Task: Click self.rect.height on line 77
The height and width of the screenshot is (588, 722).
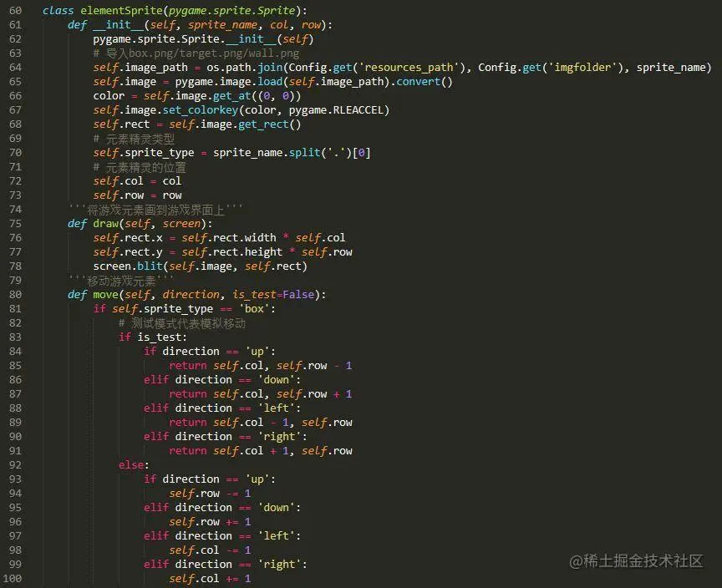Action: click(x=231, y=252)
